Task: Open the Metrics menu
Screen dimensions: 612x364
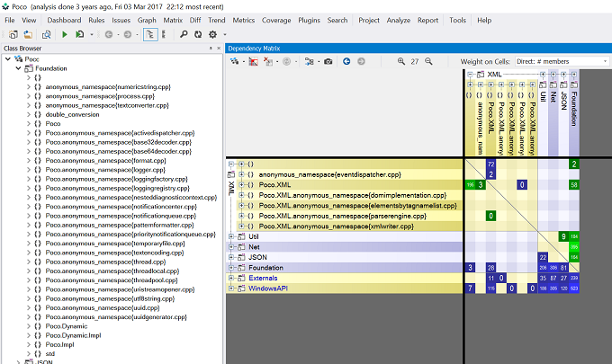Action: (244, 21)
